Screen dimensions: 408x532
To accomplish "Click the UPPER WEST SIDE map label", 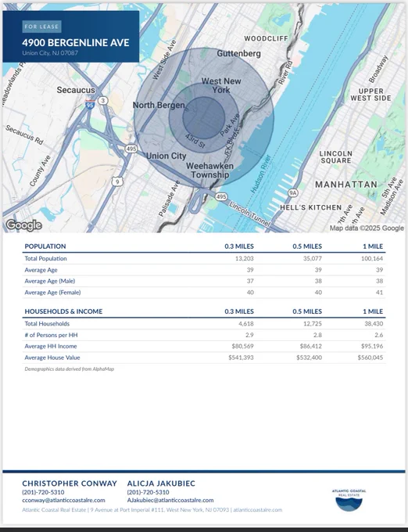I will 370,95.
